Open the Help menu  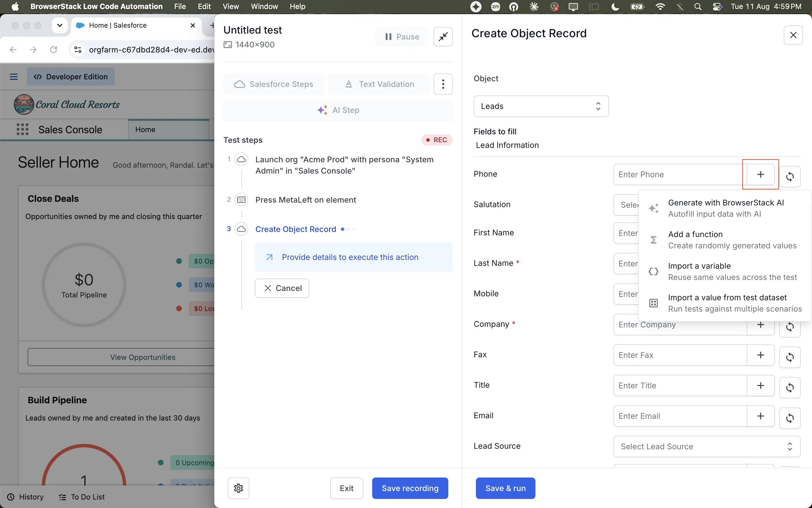pyautogui.click(x=297, y=6)
